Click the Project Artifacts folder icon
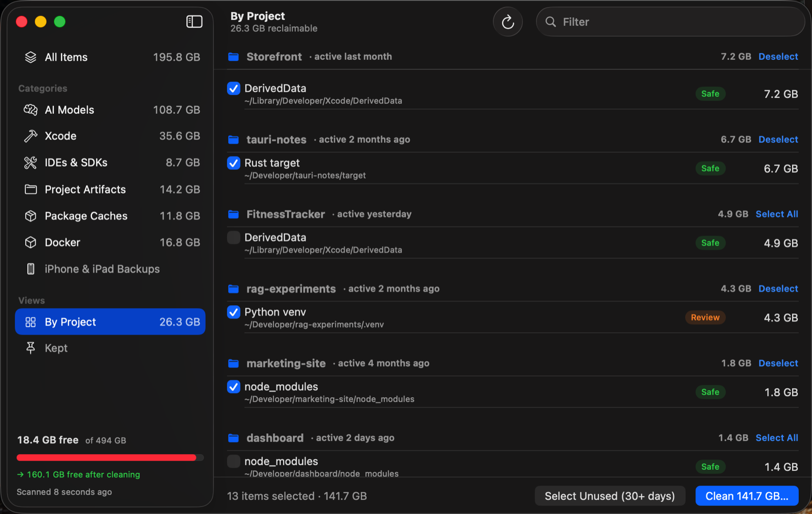This screenshot has width=812, height=514. point(31,189)
